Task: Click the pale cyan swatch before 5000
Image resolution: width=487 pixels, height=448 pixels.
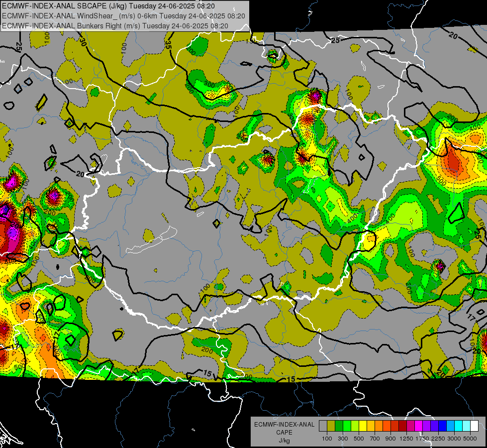Action: (467, 426)
